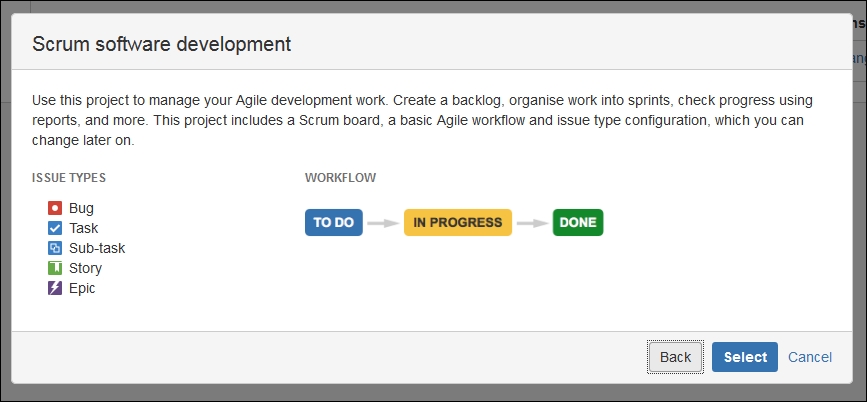Click the Story label text

point(85,268)
